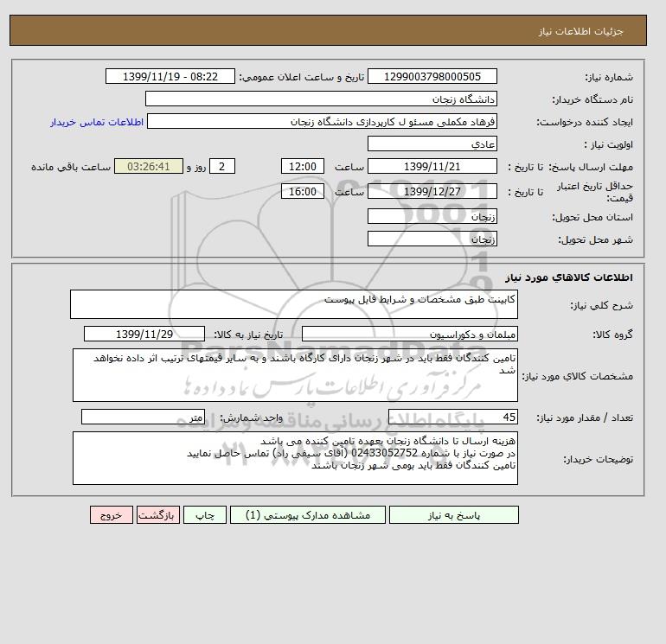
Task: Click label 'اولویت نیاز :'
Action: coord(608,144)
